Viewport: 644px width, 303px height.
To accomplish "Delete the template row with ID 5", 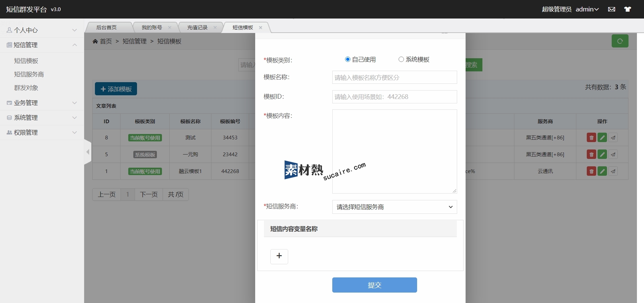I will (x=591, y=155).
